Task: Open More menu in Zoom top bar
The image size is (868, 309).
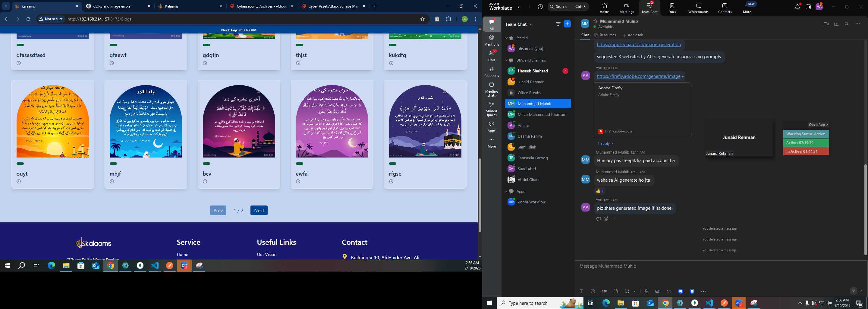Action: [747, 8]
